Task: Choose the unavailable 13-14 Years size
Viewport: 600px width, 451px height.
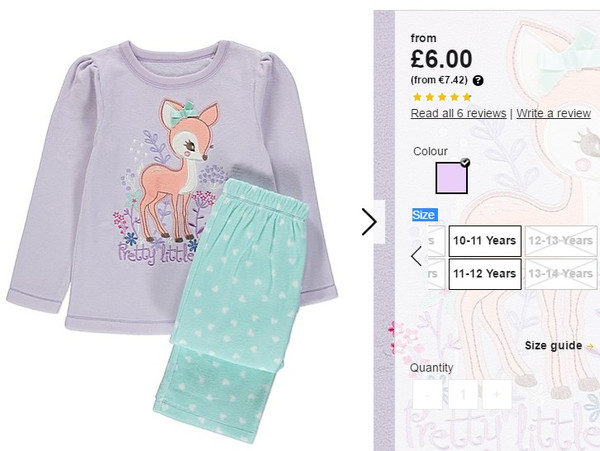Action: [x=561, y=274]
